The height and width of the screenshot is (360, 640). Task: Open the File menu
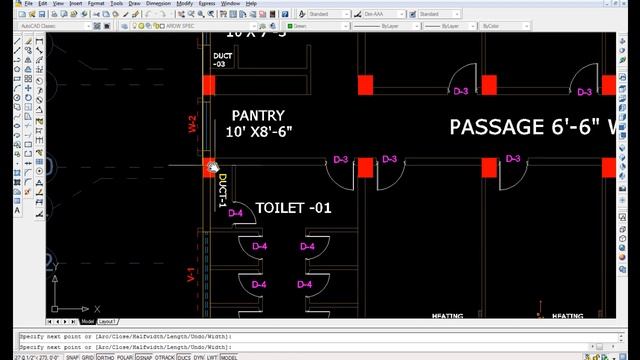click(28, 3)
